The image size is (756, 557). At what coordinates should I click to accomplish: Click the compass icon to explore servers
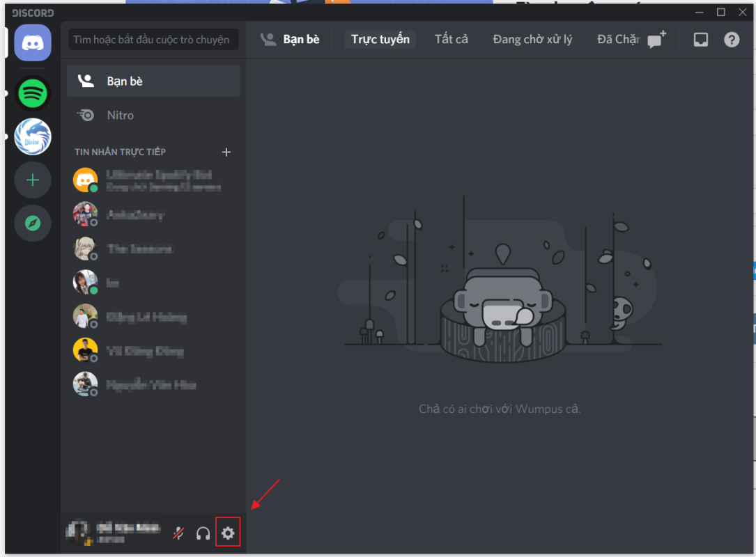coord(32,223)
